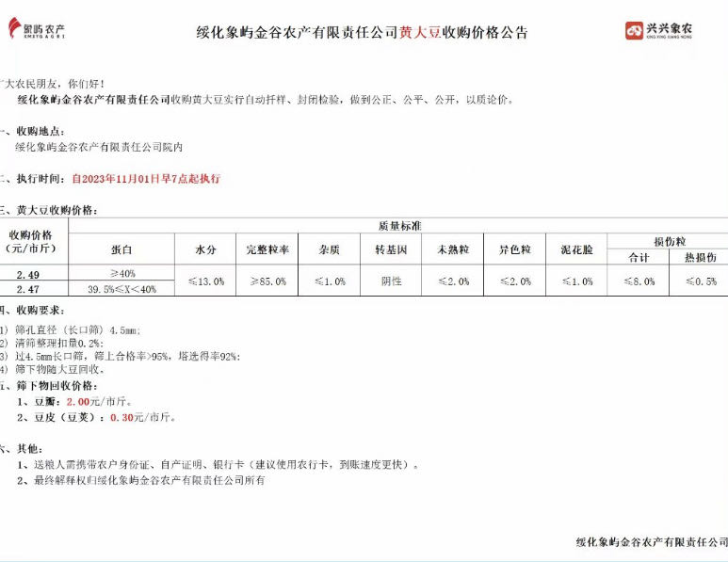Click the 黄大豆收购价格 section heading
This screenshot has height=562, width=728.
(x=49, y=210)
